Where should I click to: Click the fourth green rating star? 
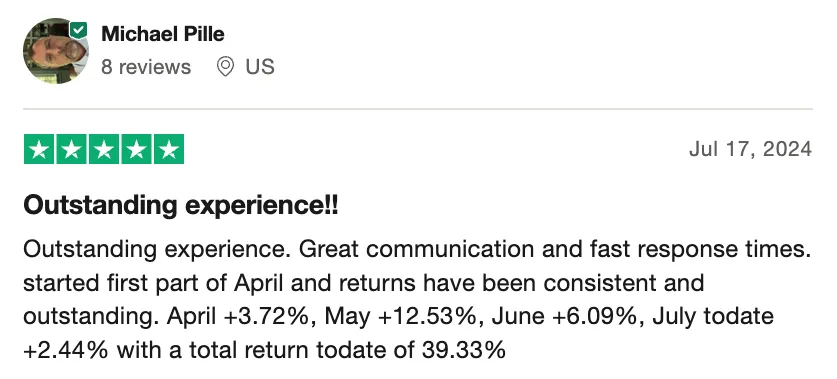[x=137, y=149]
